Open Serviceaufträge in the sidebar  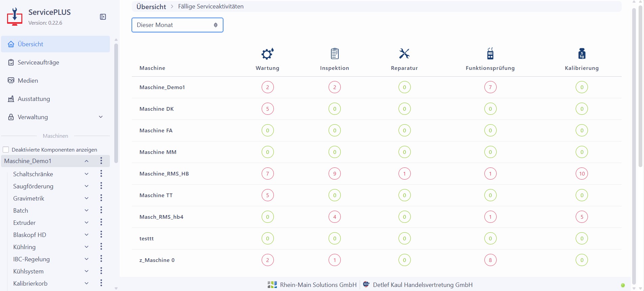click(38, 62)
